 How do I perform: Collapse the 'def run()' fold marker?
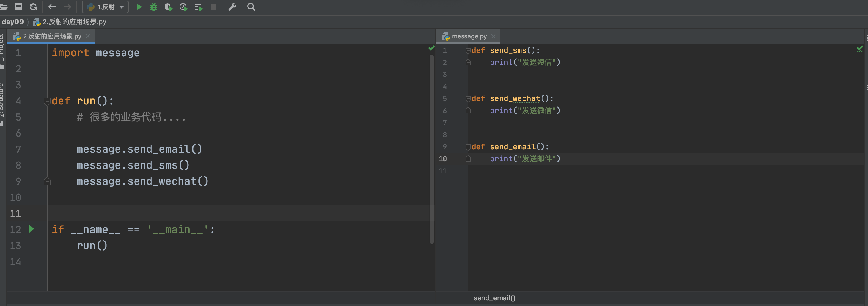point(47,101)
